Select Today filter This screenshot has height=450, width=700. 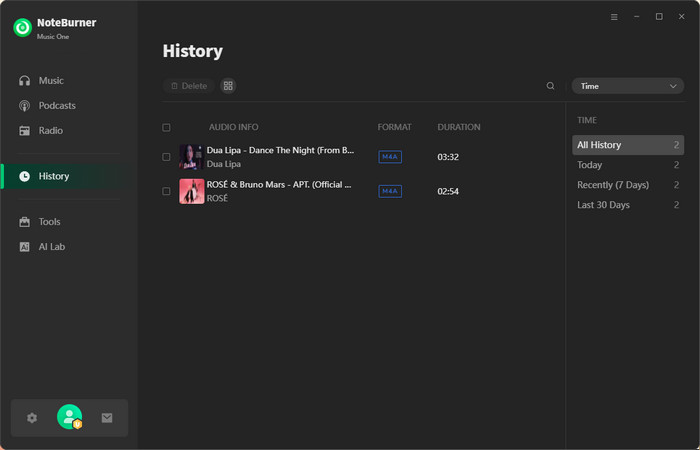pyautogui.click(x=628, y=165)
